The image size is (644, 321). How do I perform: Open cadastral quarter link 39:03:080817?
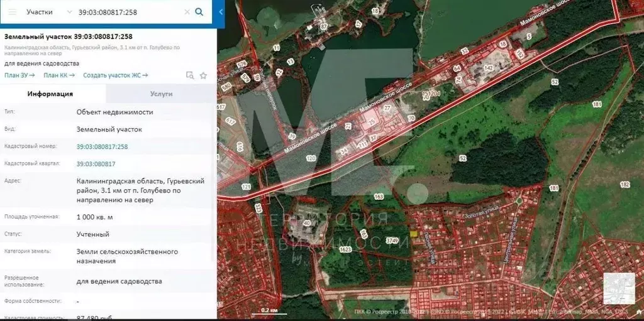coord(96,164)
